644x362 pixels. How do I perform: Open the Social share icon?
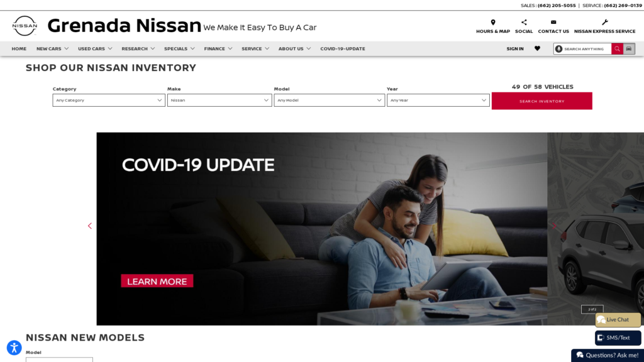coord(524,22)
